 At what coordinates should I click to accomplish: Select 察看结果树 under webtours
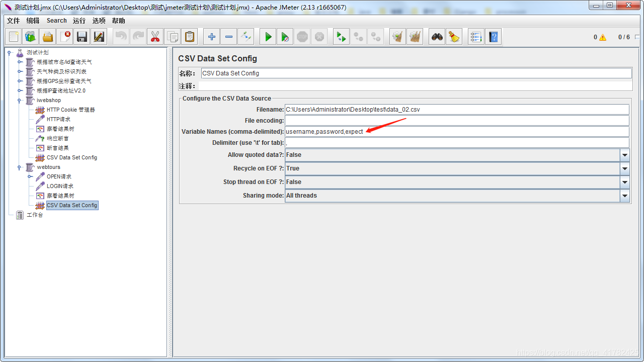pos(60,196)
